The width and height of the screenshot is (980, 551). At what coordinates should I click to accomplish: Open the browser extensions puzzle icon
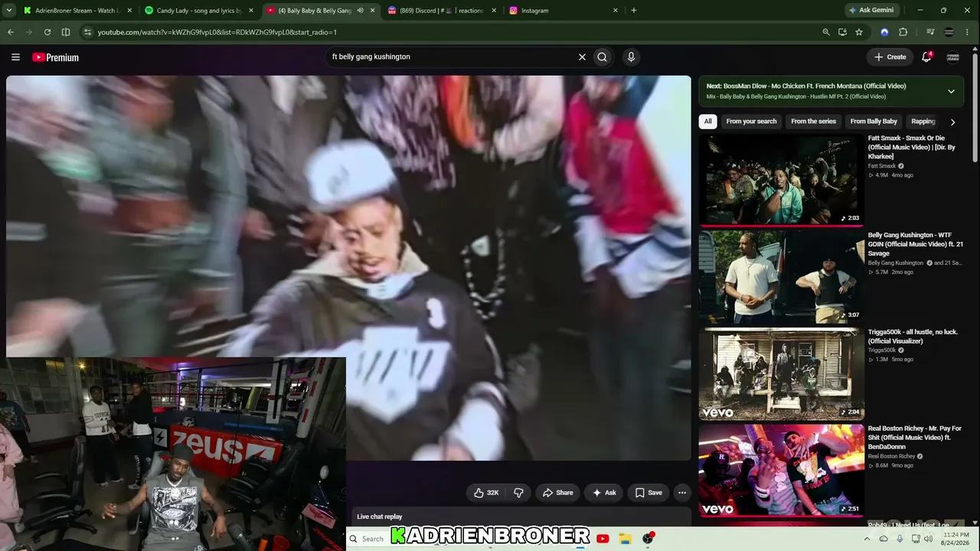pos(903,32)
